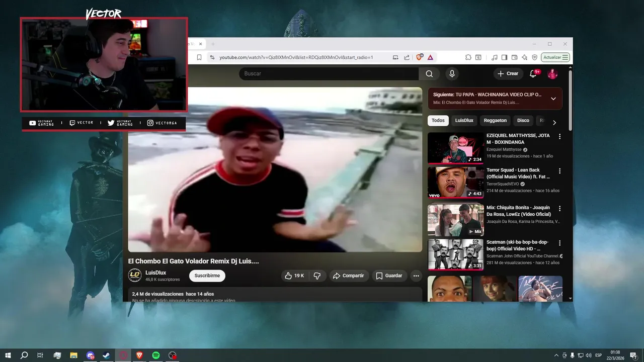The height and width of the screenshot is (362, 644).
Task: Start voice search with microphone icon
Action: click(452, 74)
